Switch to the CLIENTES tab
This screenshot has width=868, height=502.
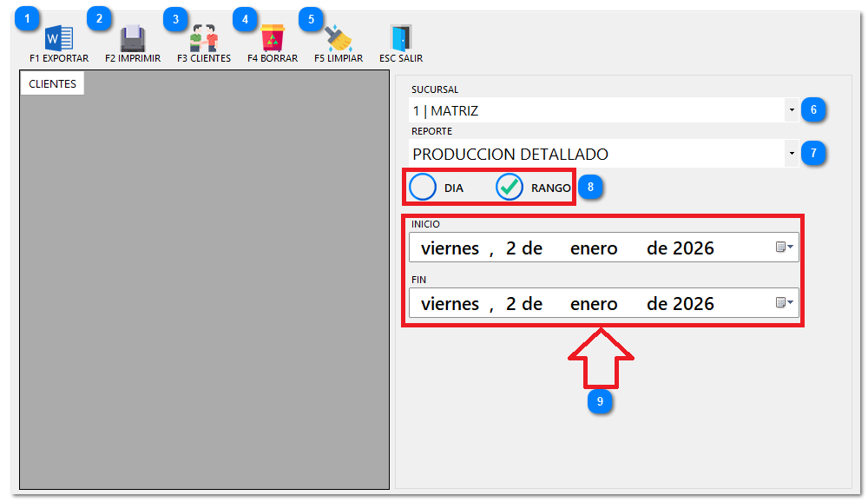pyautogui.click(x=52, y=84)
